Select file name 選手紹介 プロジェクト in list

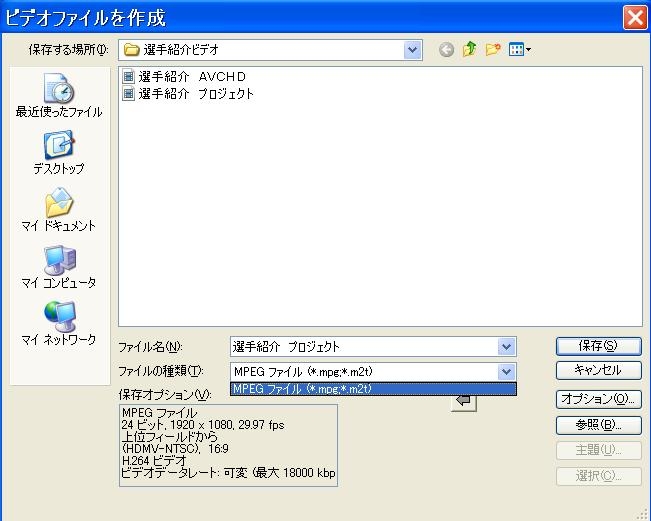point(196,94)
